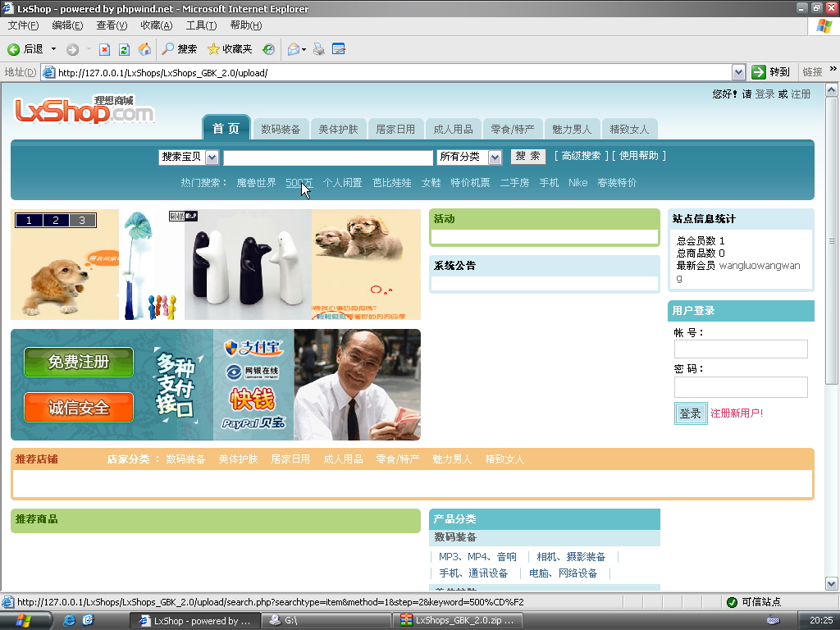Open the 使用帮助 link
Screen dimensions: 840x630
pos(638,156)
